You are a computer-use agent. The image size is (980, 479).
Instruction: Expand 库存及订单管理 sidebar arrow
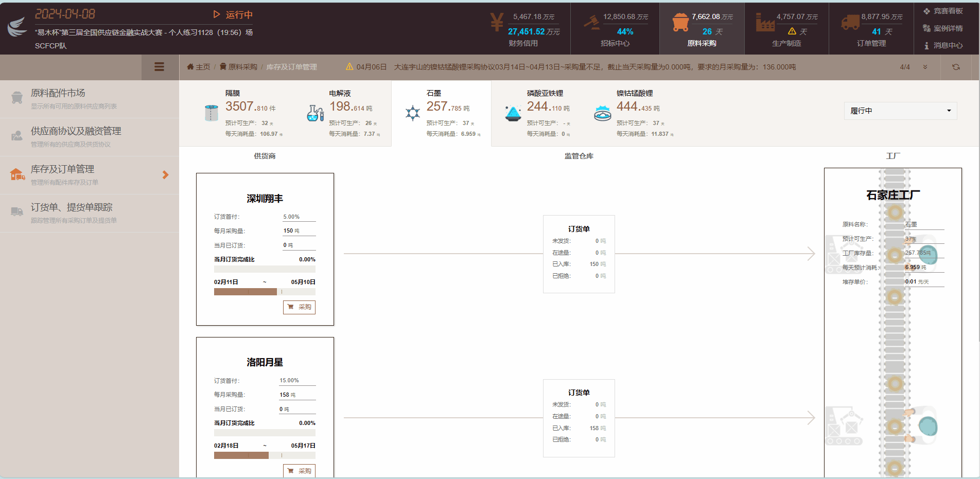click(165, 175)
